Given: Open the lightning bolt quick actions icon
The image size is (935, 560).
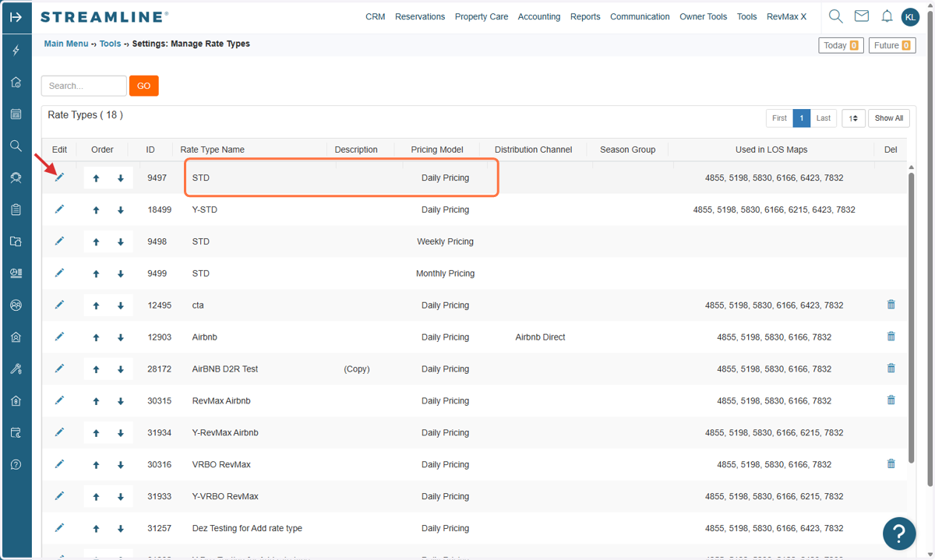Looking at the screenshot, I should tap(16, 51).
